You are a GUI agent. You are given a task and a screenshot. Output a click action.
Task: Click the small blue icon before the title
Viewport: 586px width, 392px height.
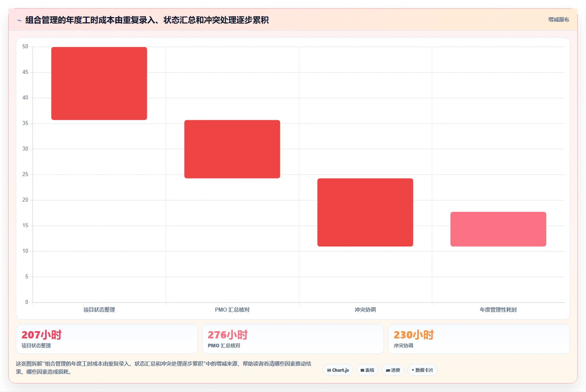coord(19,20)
